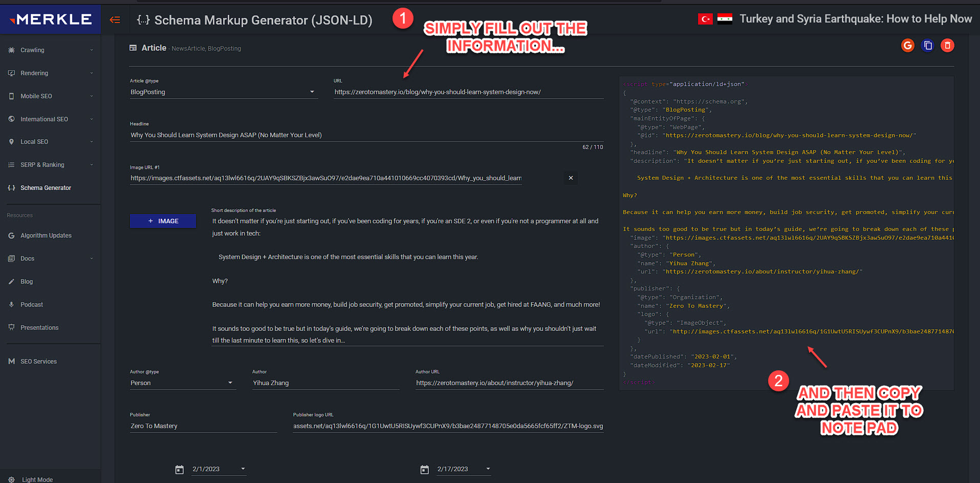This screenshot has width=980, height=483.
Task: Click the Merkle logo
Action: (x=51, y=19)
